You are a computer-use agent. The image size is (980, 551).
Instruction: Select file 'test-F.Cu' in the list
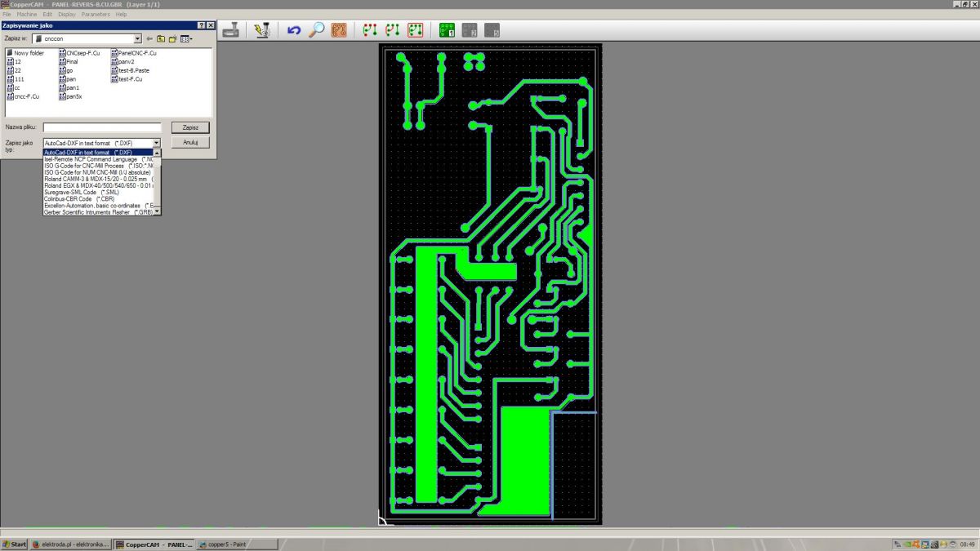tap(127, 79)
